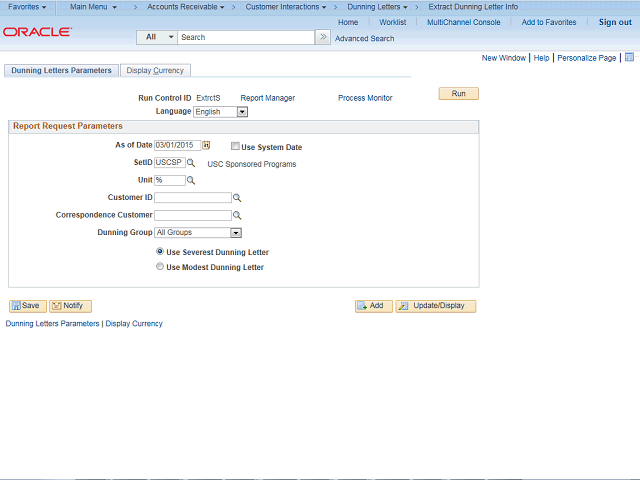Open New Window link
This screenshot has width=640, height=480.
pos(503,58)
